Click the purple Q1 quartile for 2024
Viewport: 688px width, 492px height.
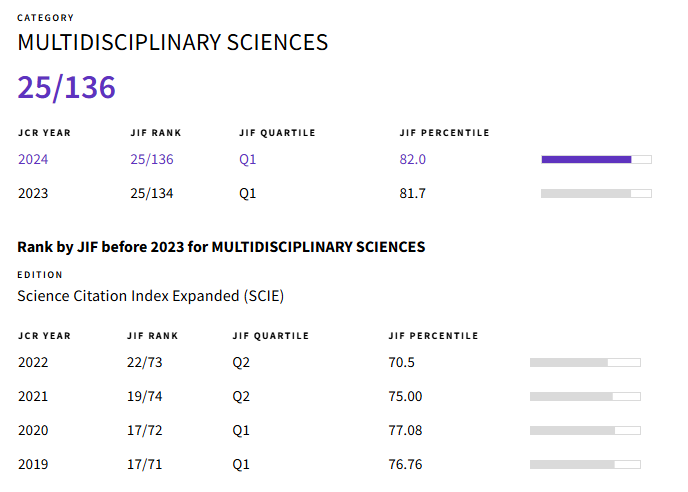(x=248, y=159)
